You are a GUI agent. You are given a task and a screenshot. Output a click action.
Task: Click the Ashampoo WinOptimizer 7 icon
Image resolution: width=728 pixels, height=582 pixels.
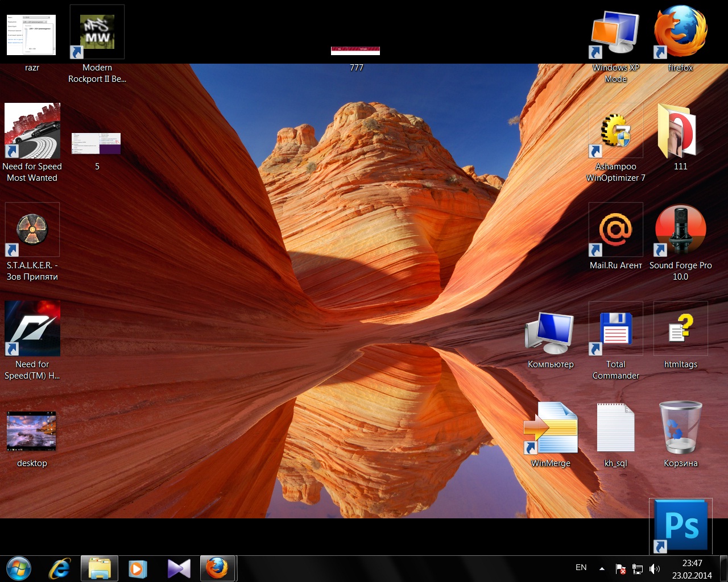615,131
